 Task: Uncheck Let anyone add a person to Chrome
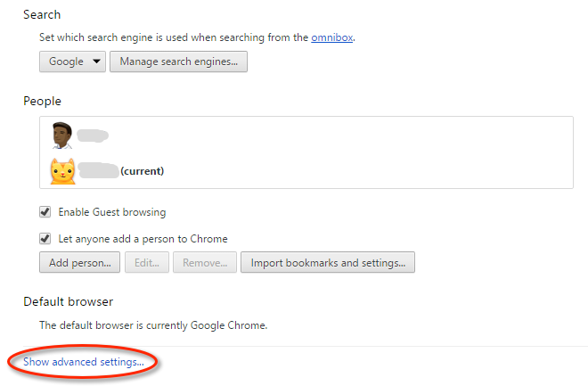click(45, 239)
